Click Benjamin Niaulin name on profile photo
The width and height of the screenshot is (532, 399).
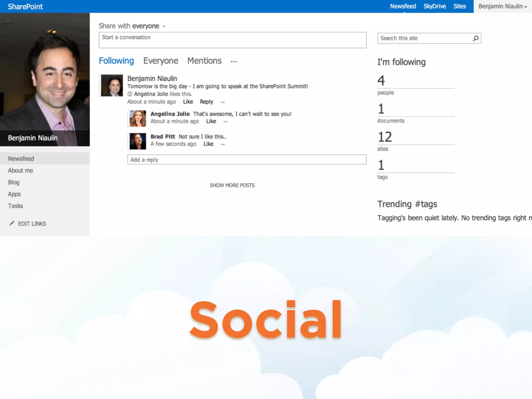coord(33,138)
